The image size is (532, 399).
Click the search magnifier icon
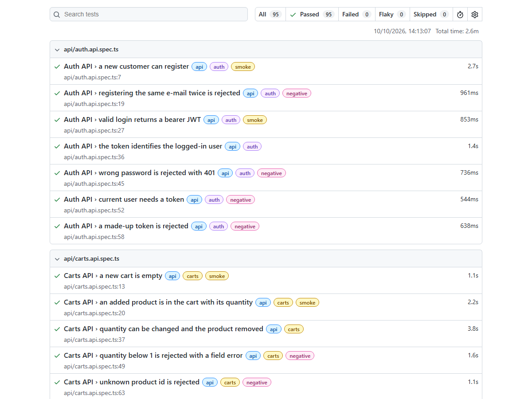pyautogui.click(x=57, y=14)
